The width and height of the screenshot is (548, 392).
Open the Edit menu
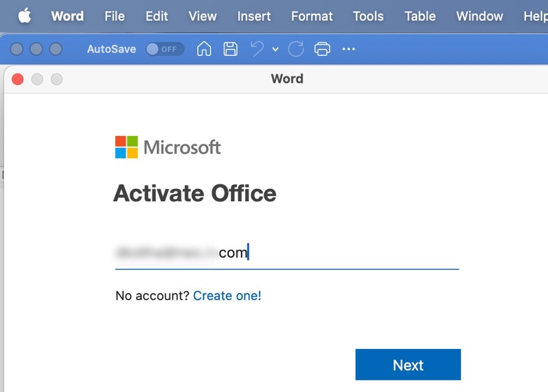pos(157,16)
